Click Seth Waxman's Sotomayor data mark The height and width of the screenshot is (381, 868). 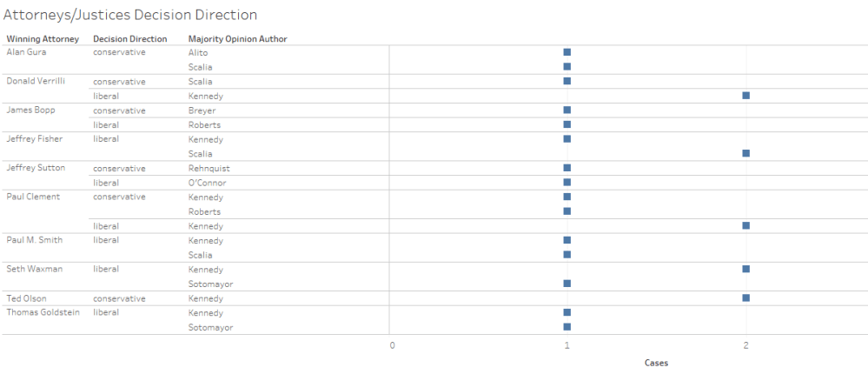[x=567, y=284]
